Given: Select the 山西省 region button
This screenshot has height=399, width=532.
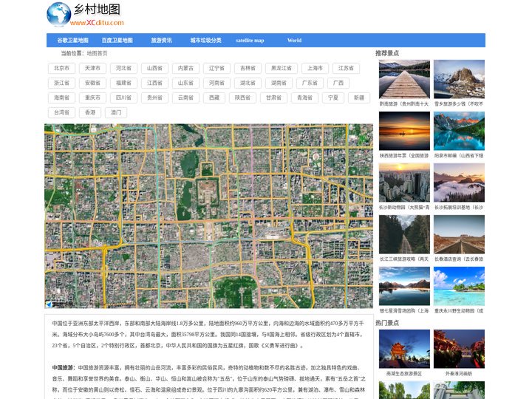Looking at the screenshot, I should (154, 68).
